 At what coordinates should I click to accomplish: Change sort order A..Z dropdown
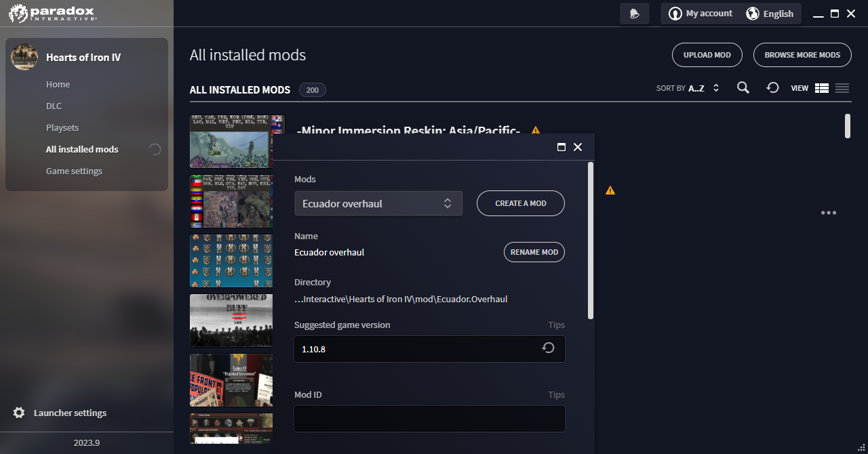(704, 88)
